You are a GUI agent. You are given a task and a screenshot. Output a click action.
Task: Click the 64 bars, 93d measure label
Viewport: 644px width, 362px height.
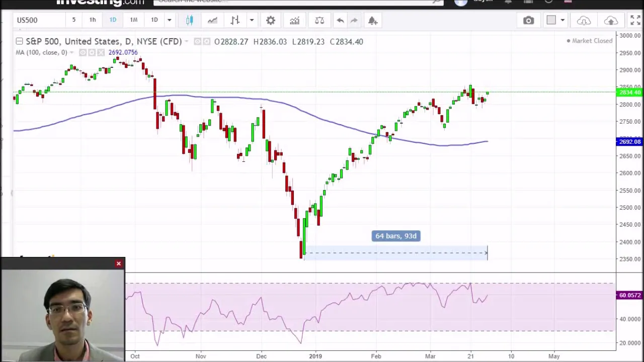tap(396, 236)
